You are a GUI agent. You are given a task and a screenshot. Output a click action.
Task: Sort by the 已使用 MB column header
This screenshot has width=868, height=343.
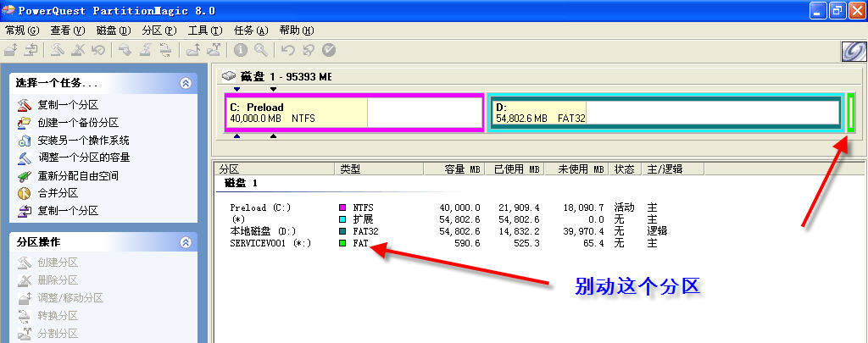[516, 169]
